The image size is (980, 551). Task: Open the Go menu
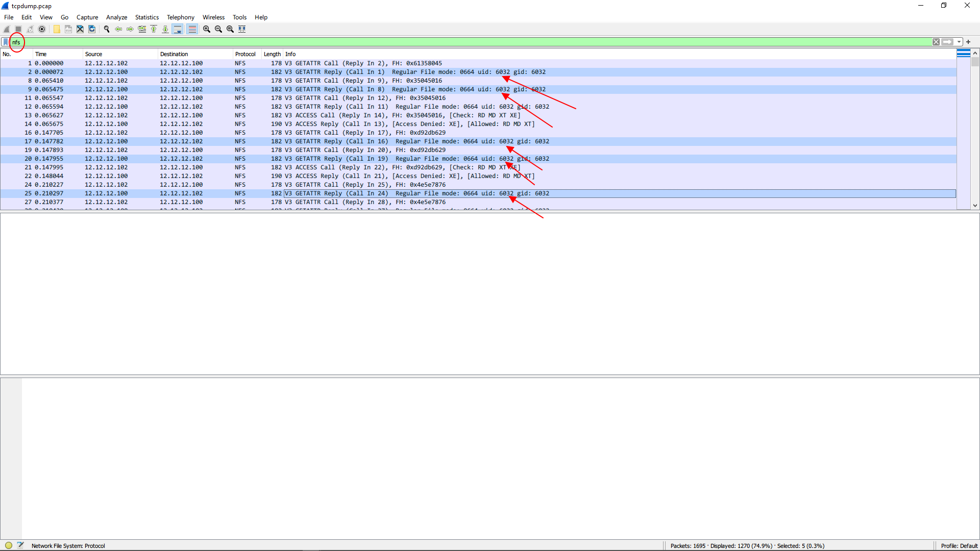tap(64, 17)
